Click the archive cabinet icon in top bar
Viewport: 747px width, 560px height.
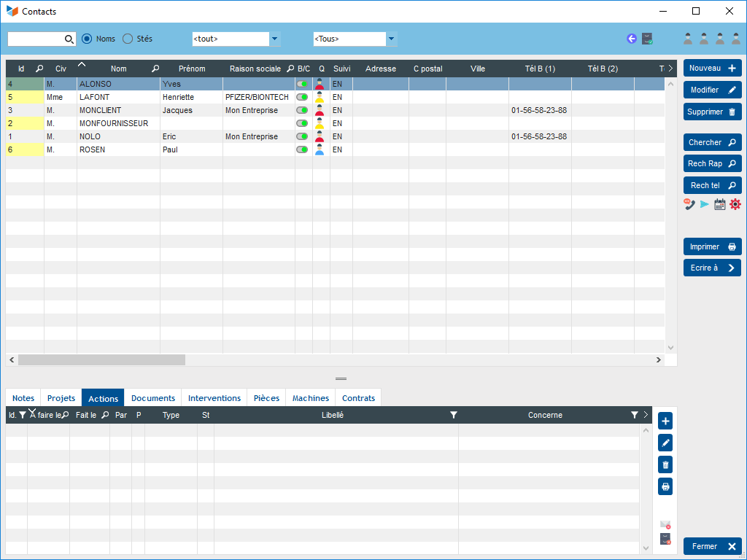(x=647, y=39)
